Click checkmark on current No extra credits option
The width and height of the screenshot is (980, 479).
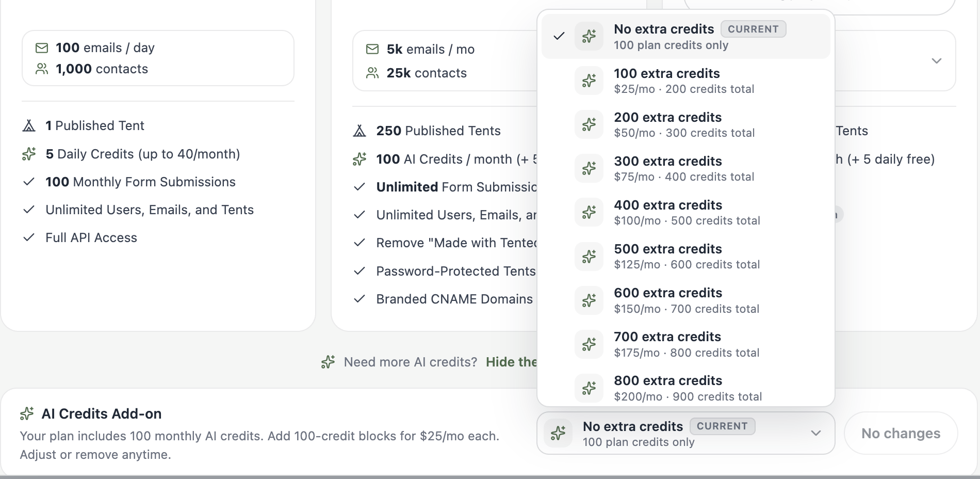click(559, 36)
